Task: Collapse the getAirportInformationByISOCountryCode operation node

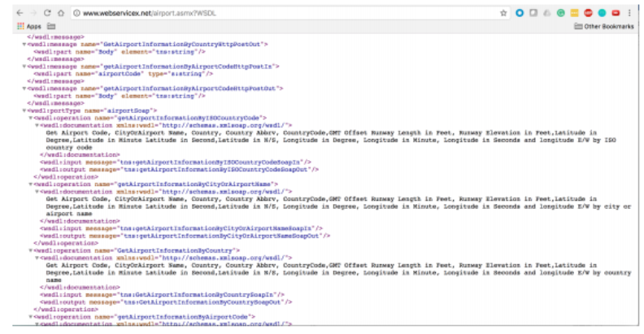Action: click(30, 118)
